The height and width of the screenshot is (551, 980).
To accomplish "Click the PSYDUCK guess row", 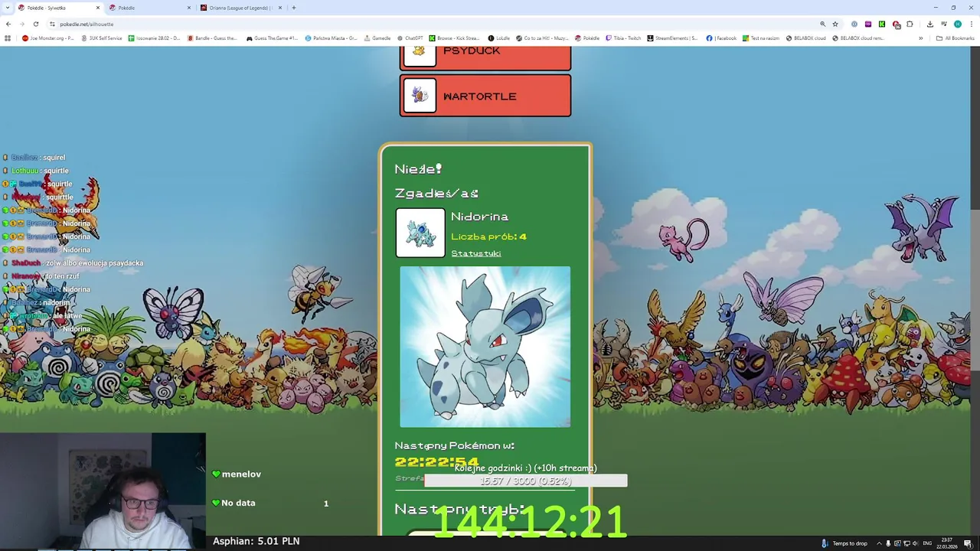I will 485,58.
